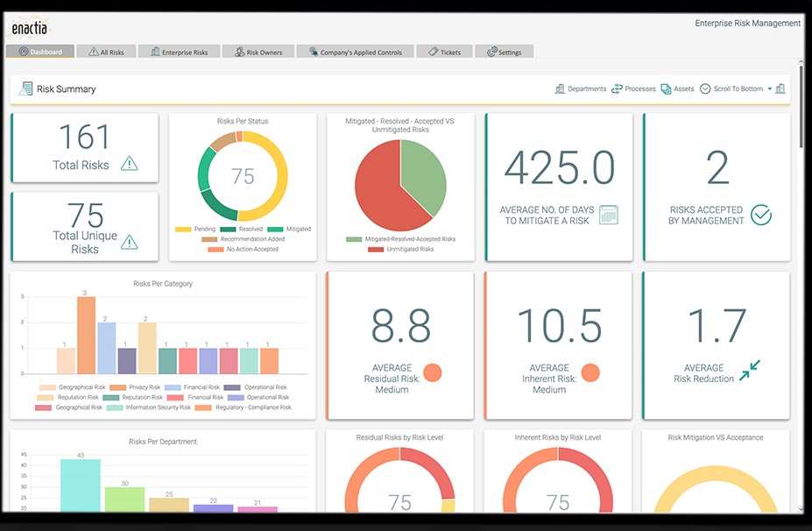Open the Enterprise Risks tab
Image resolution: width=812 pixels, height=531 pixels.
point(180,52)
